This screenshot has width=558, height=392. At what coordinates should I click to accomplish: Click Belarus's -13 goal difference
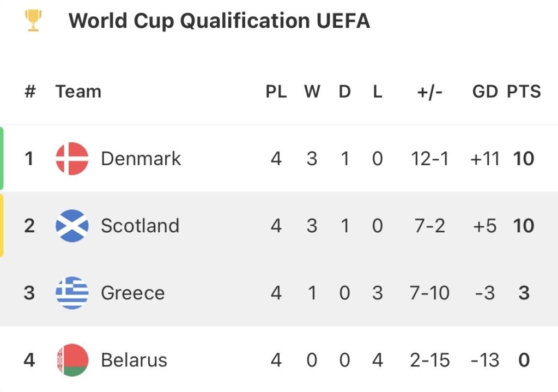point(484,360)
